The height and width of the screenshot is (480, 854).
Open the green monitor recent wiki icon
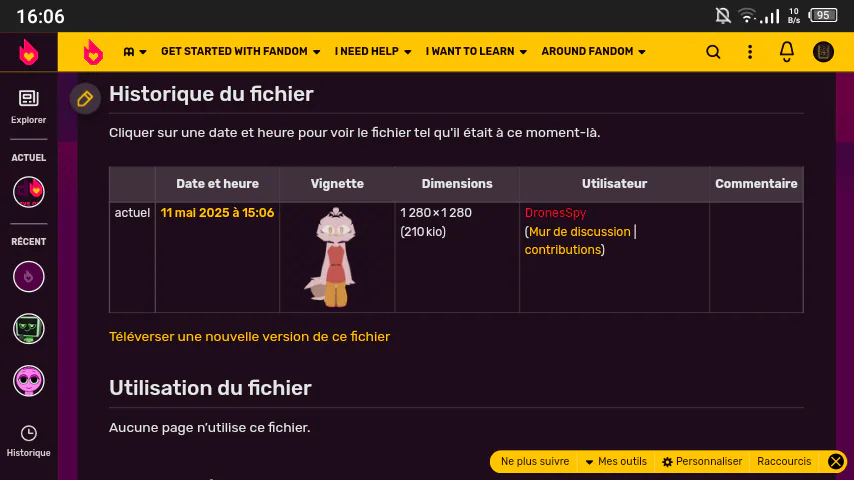[28, 329]
